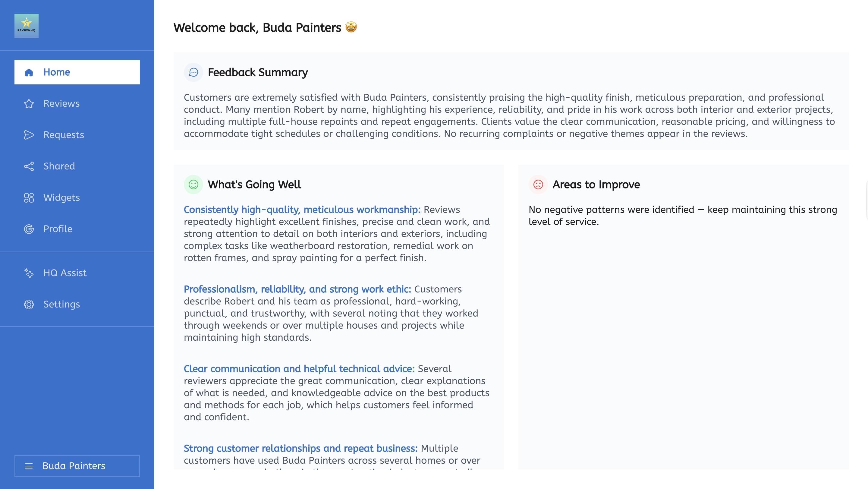Click the star icon for Reviews

[29, 103]
